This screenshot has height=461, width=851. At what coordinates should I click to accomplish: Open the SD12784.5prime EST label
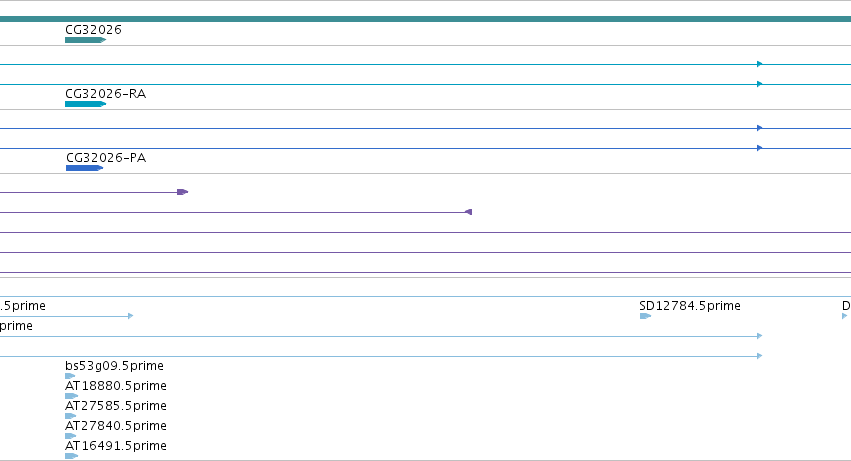690,306
